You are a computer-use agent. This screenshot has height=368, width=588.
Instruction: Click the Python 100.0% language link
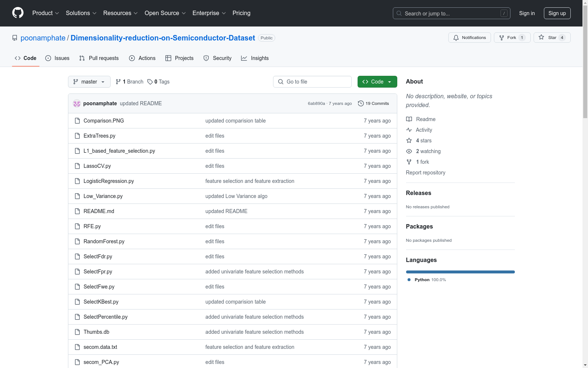(x=427, y=280)
